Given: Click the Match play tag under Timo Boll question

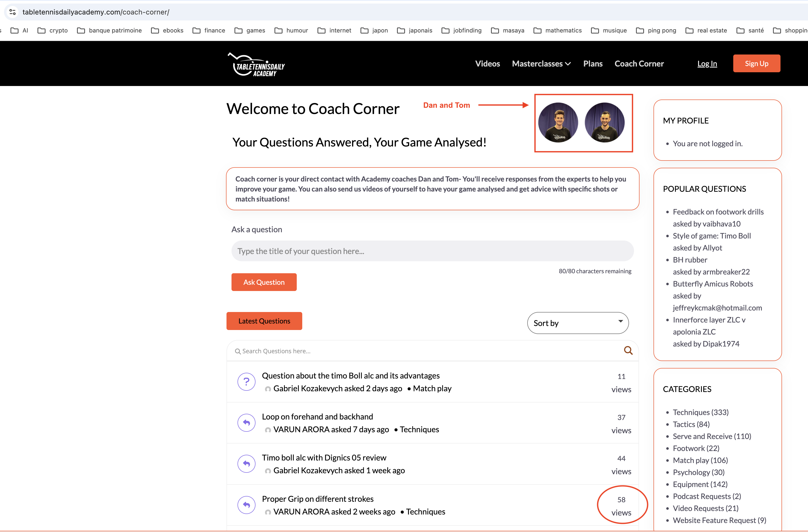Looking at the screenshot, I should pos(432,388).
